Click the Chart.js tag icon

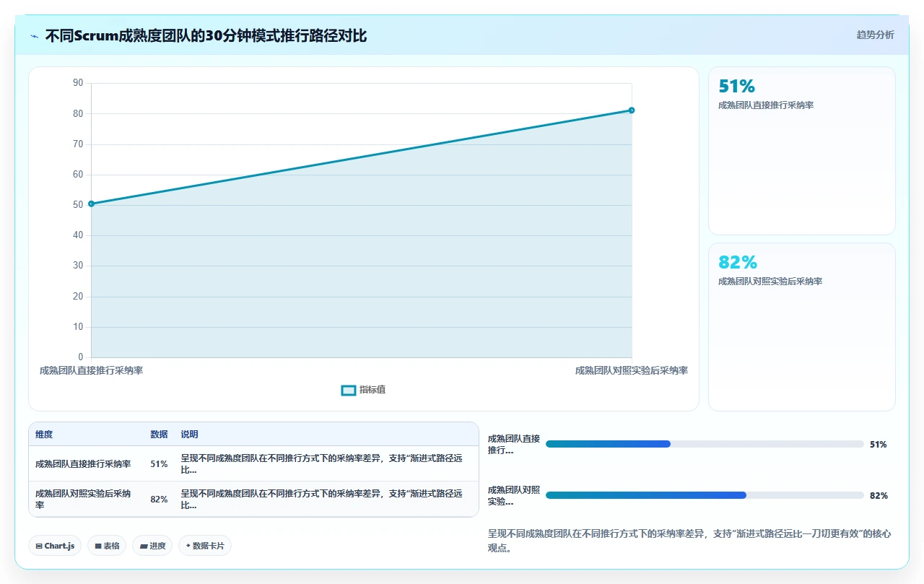point(39,546)
